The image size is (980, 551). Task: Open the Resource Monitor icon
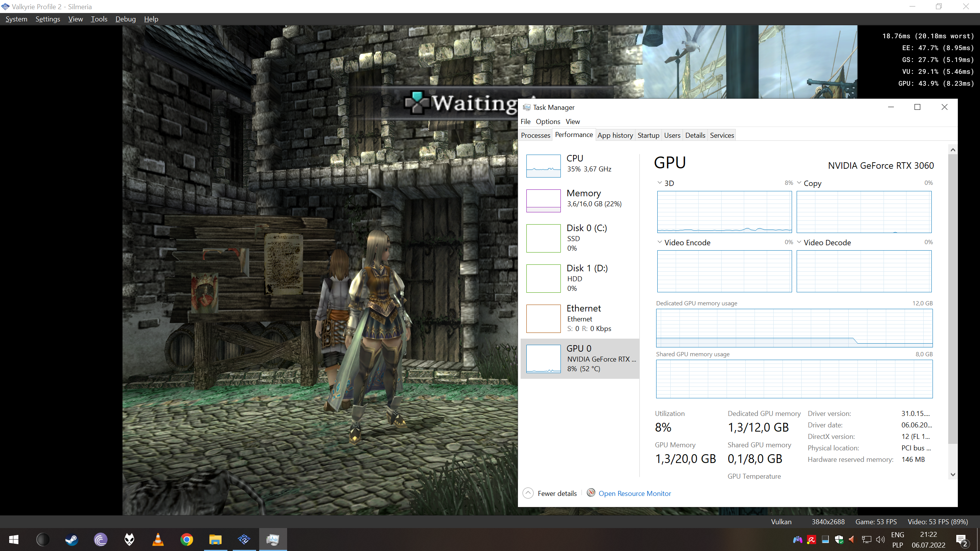[591, 493]
